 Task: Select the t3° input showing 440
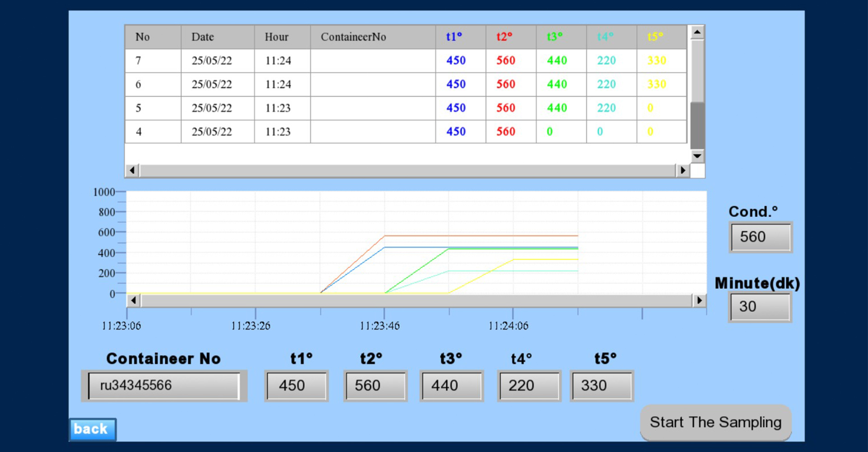pos(452,386)
